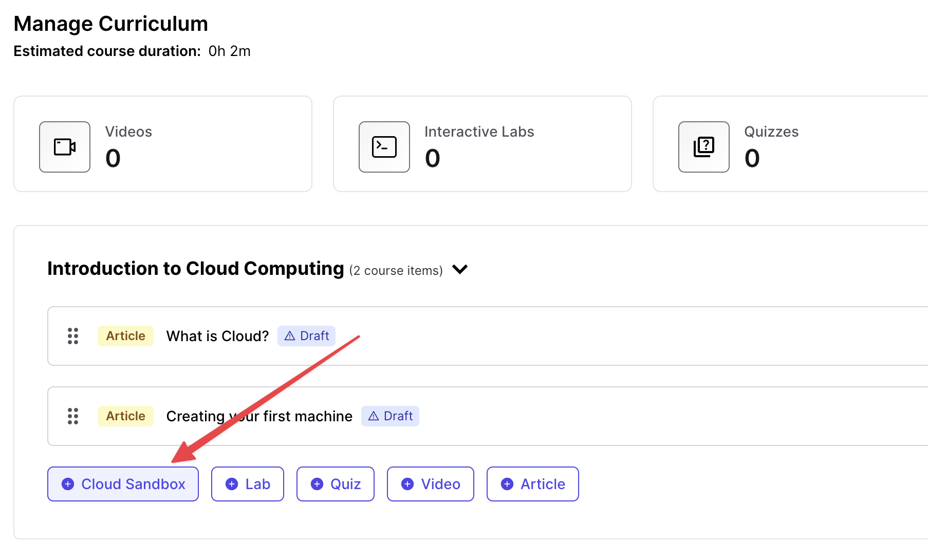Click the Interactive Labs label text

click(x=479, y=132)
